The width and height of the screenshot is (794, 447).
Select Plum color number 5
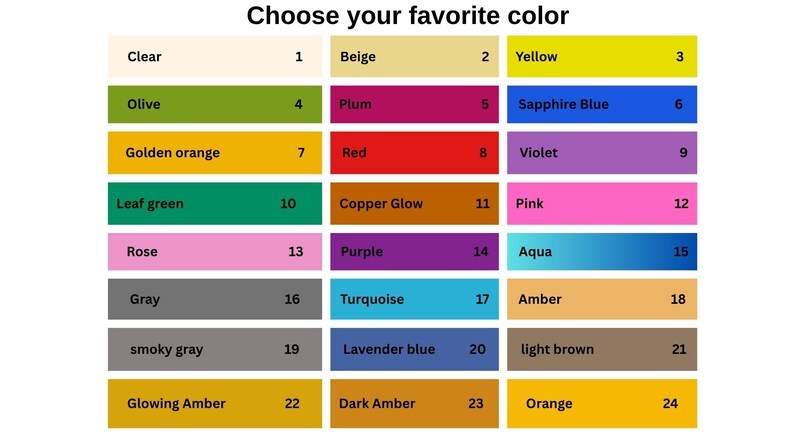point(414,104)
